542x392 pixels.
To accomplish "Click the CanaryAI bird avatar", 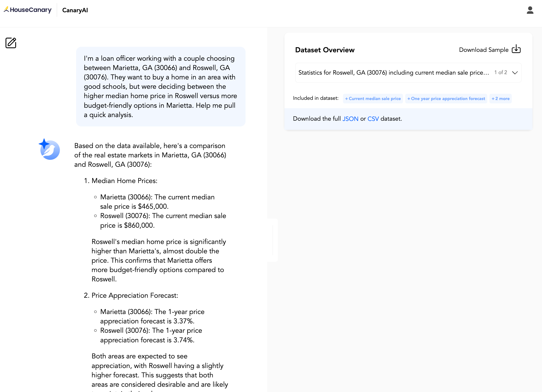I will tap(50, 150).
